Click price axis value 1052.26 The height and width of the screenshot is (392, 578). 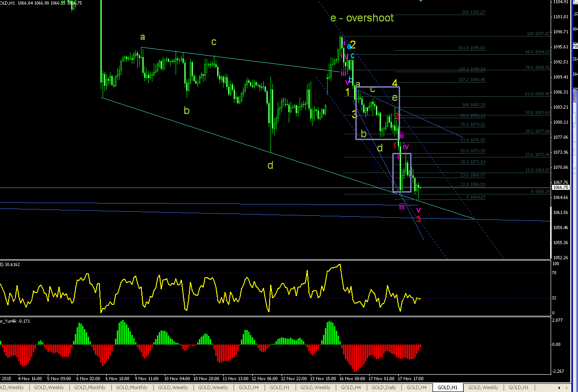point(560,257)
